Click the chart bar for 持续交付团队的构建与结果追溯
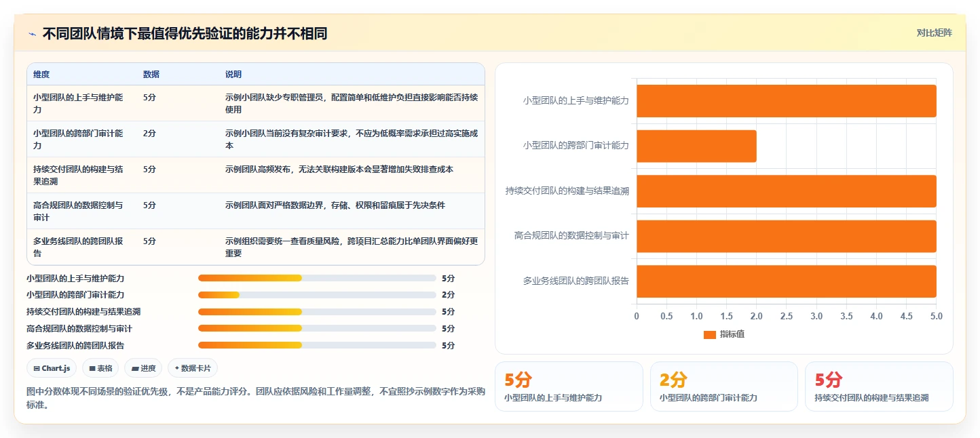 click(x=787, y=191)
